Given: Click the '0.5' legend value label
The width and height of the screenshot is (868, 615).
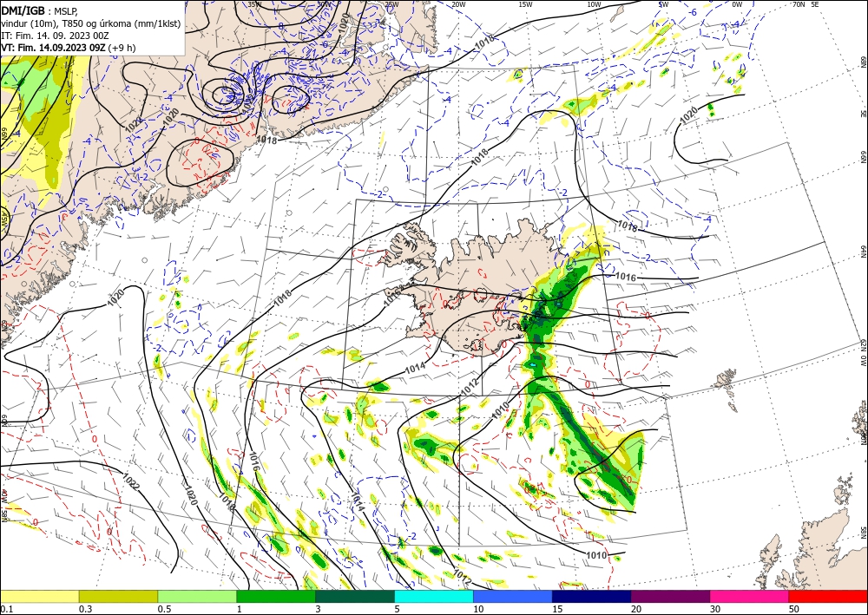Looking at the screenshot, I should (x=164, y=609).
